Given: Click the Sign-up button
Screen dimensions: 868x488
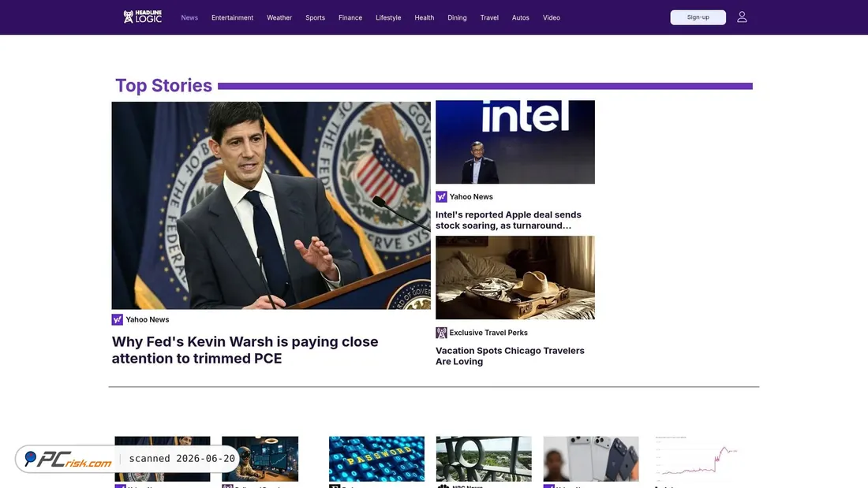Looking at the screenshot, I should 698,17.
